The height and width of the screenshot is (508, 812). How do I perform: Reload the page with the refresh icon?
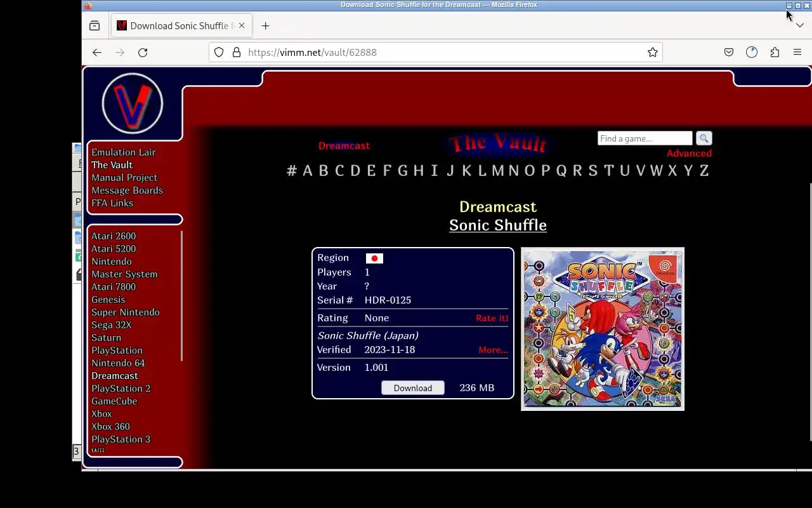pos(143,52)
